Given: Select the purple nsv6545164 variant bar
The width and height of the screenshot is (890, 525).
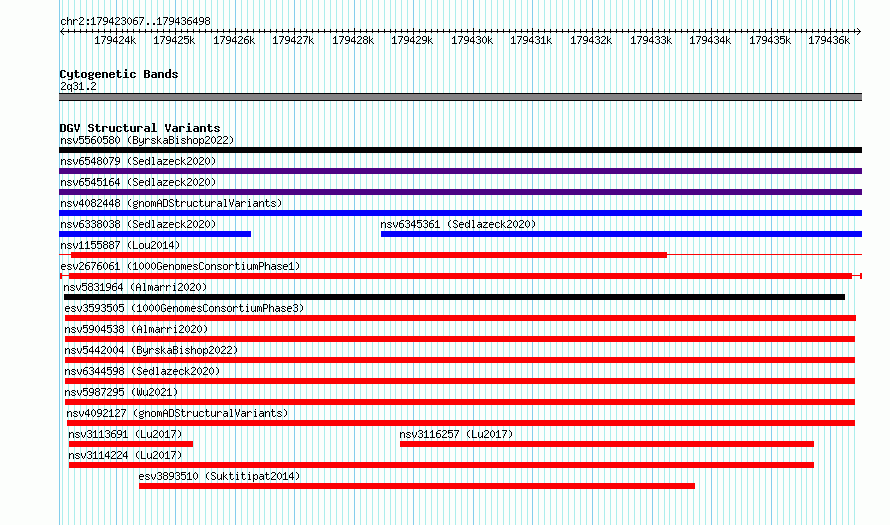Looking at the screenshot, I should [x=460, y=192].
